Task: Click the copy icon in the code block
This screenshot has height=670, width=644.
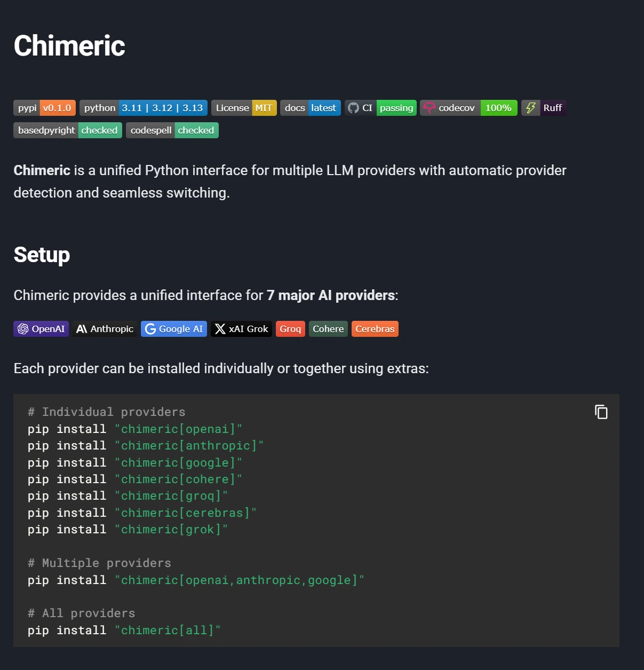Action: pyautogui.click(x=601, y=412)
